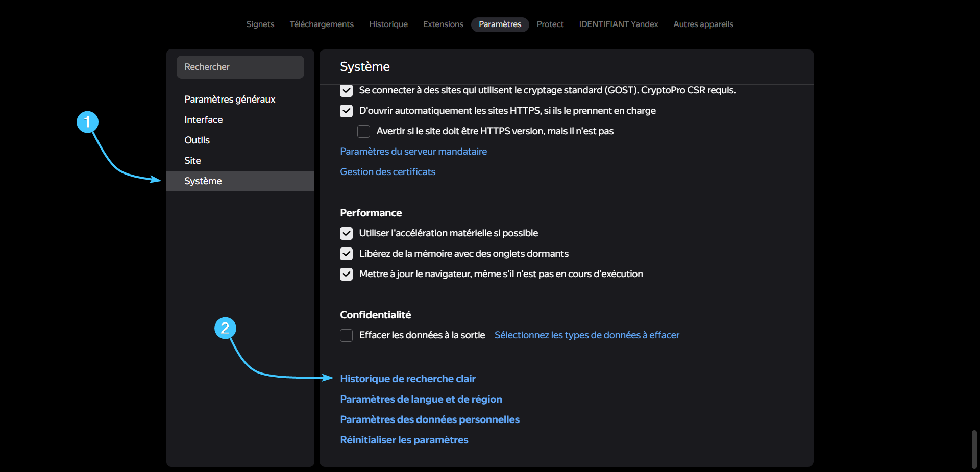Enable Effacer les données à la sortie

click(x=347, y=335)
